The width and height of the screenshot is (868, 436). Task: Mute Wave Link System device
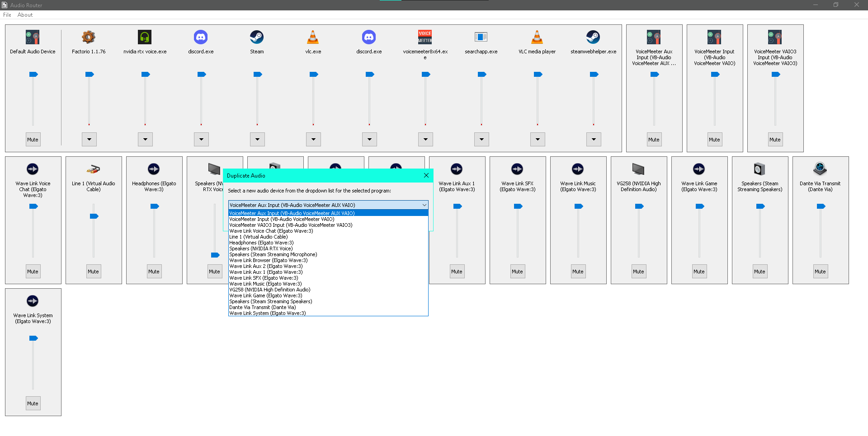click(33, 403)
